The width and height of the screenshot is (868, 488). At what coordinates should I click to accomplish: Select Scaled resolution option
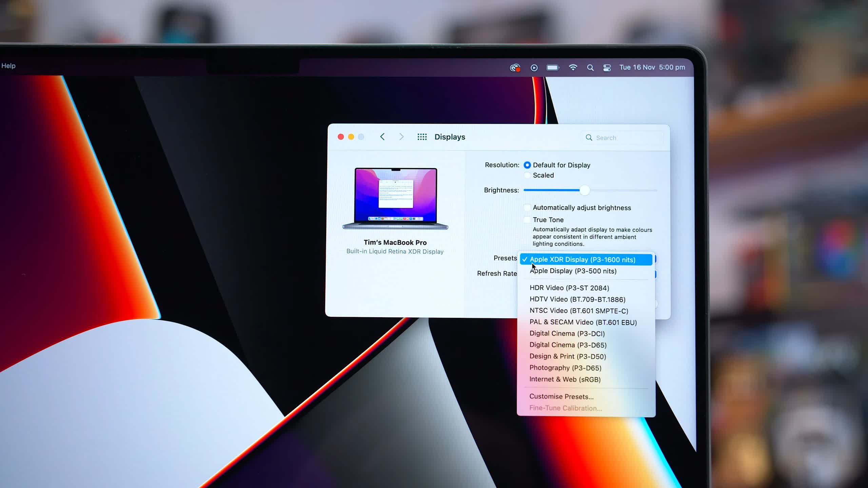point(527,175)
